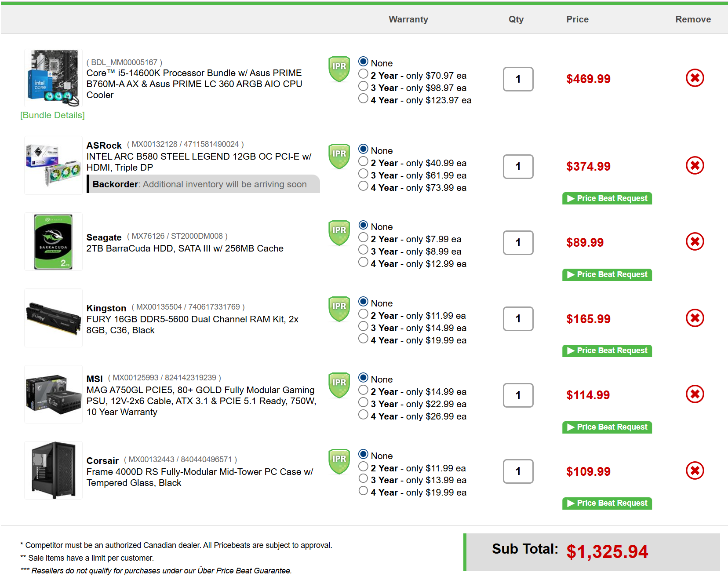Select 2 Year warranty at $70.97 for bundle
The width and height of the screenshot is (728, 580).
click(x=363, y=74)
